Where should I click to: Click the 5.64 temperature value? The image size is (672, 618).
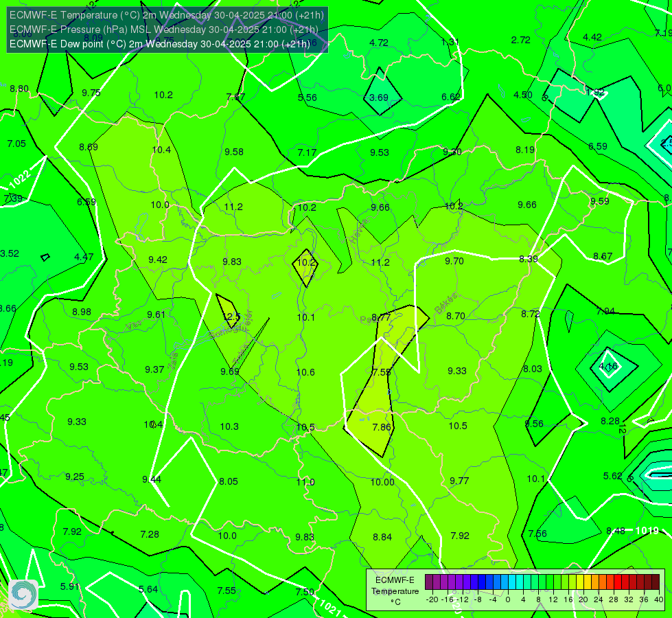[148, 590]
